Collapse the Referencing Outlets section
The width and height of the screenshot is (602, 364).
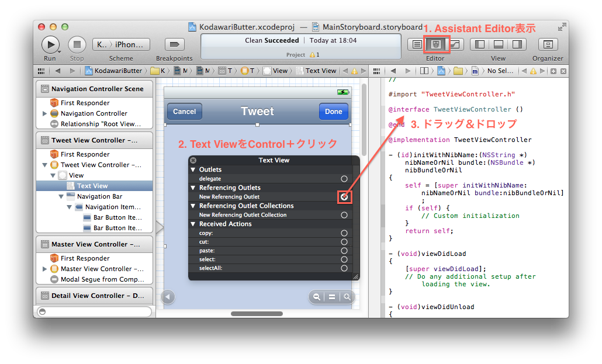tap(193, 188)
